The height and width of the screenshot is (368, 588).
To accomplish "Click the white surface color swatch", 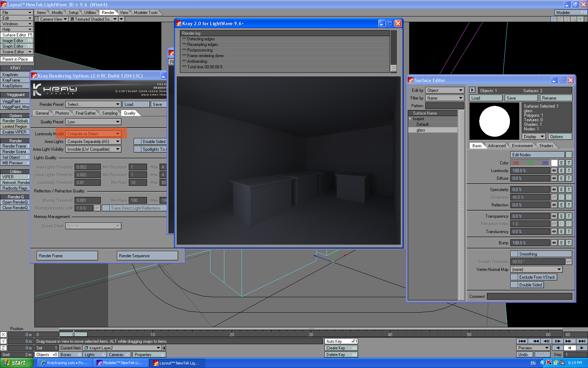I will [x=554, y=163].
